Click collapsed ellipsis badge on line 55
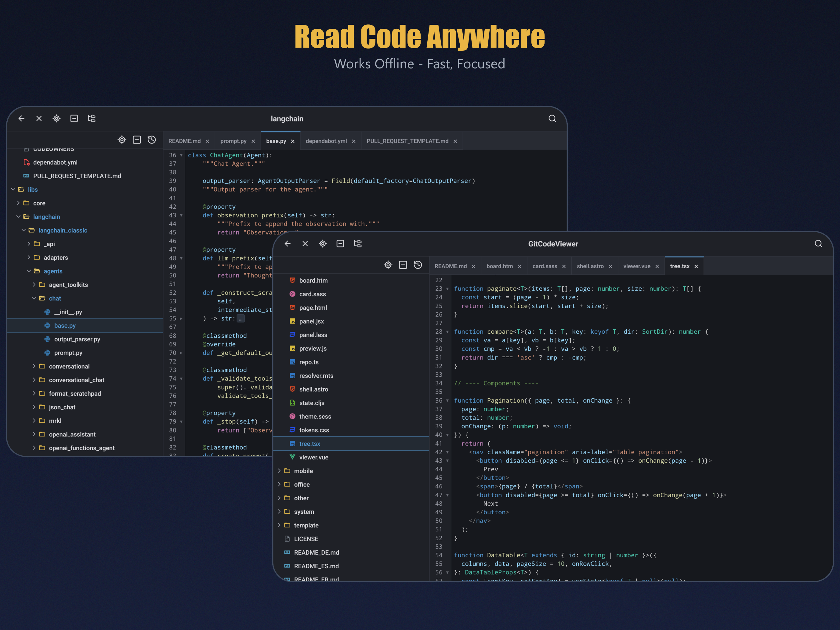The image size is (840, 630). click(241, 319)
